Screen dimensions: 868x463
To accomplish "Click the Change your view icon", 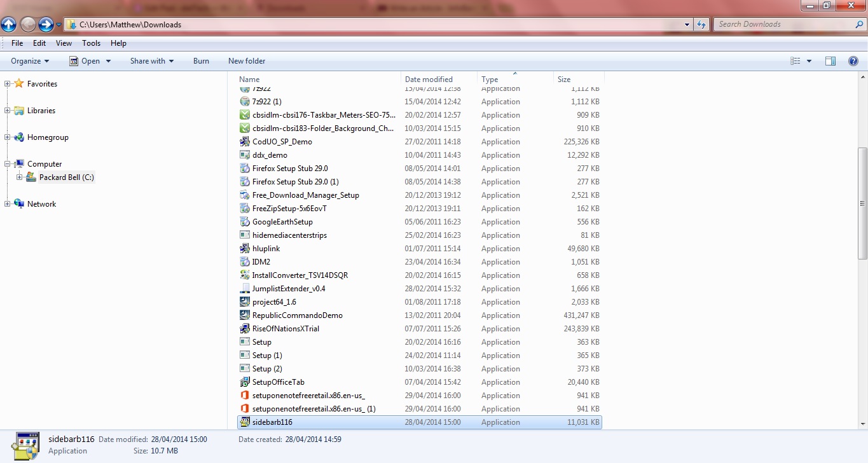I will coord(796,61).
